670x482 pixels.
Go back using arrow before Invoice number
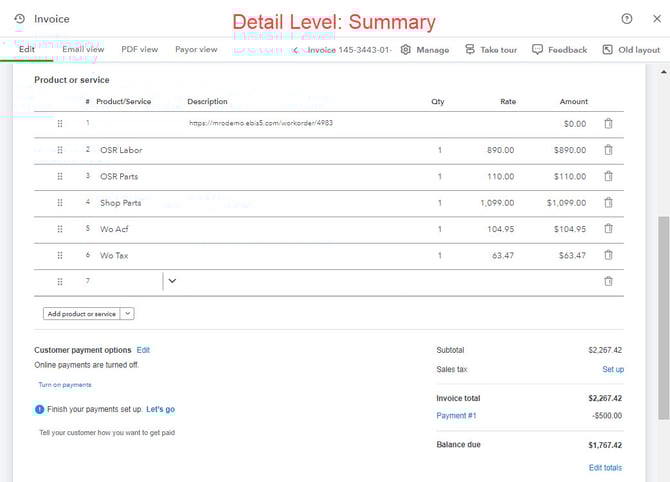295,50
